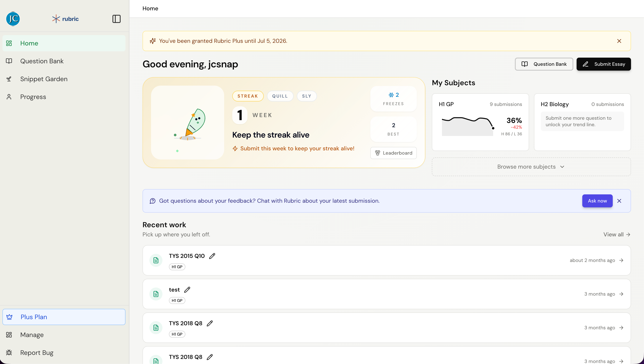Image resolution: width=644 pixels, height=364 pixels.
Task: Click the BEST streak tile
Action: [x=393, y=129]
